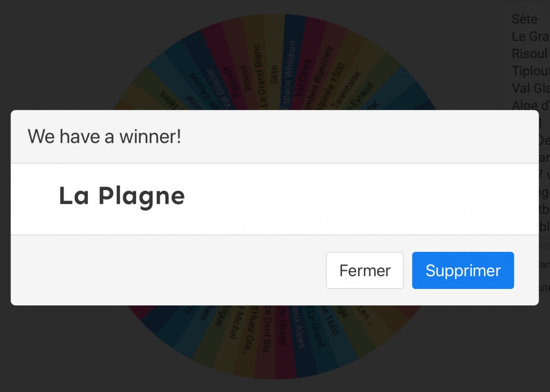Select the Espace Whildorn wheel segment

289,76
